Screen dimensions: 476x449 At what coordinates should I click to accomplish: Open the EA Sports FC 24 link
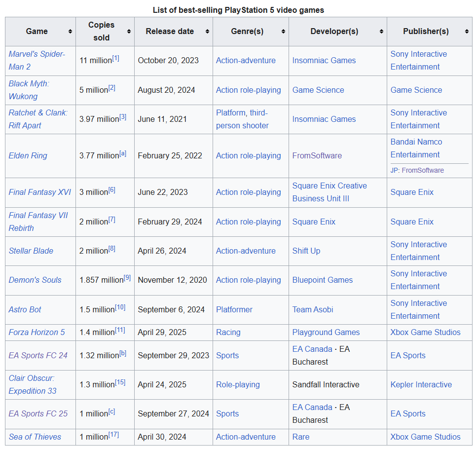click(38, 355)
